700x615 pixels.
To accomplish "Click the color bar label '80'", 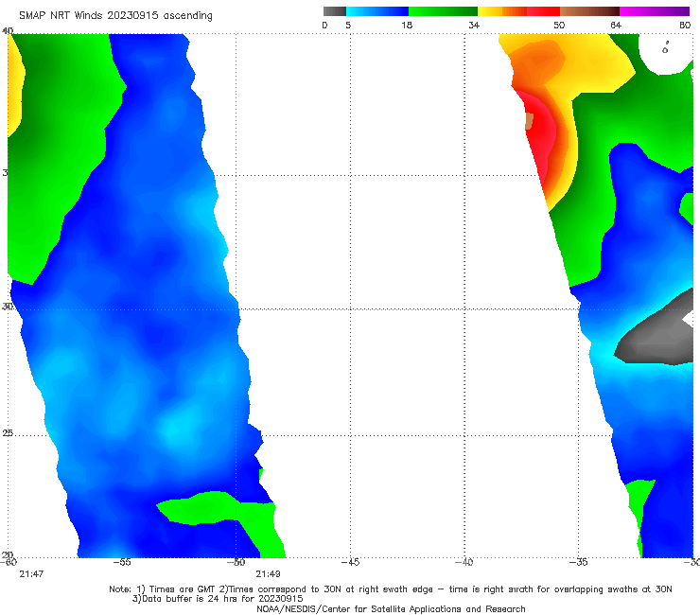I will [x=685, y=25].
